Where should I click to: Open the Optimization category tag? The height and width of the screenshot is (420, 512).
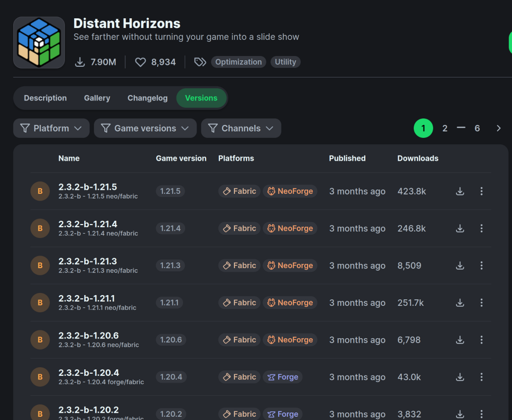[x=239, y=62]
